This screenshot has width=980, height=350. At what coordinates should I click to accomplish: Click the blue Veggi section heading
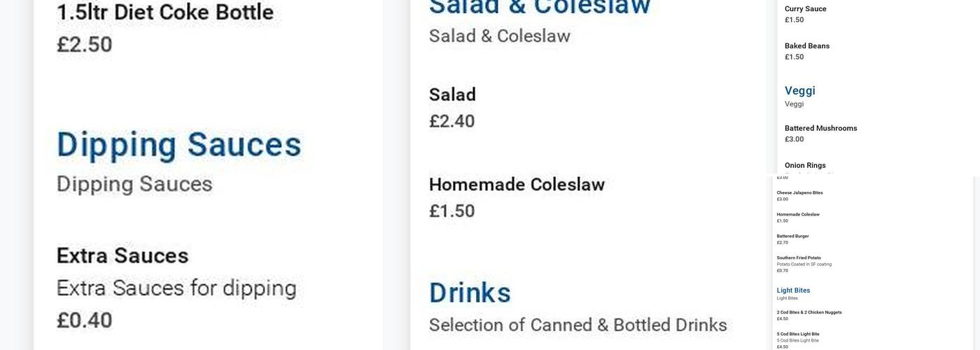799,91
